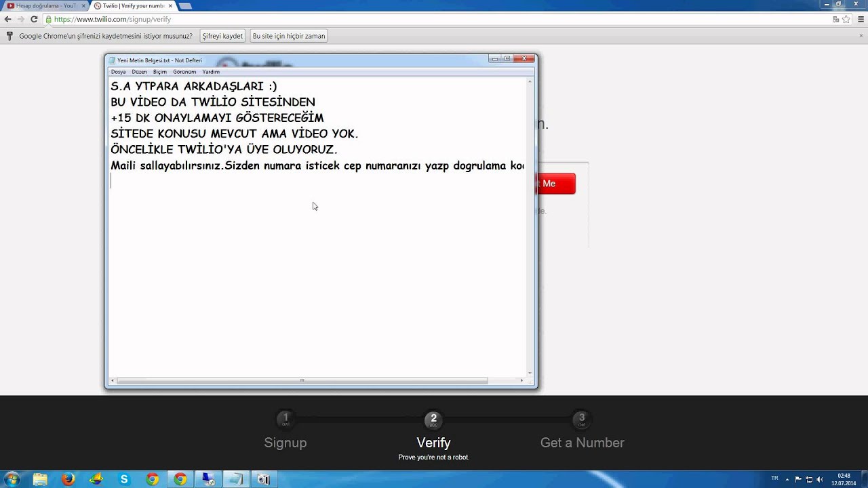This screenshot has width=868, height=488.
Task: Minimize the Notepad window
Action: pos(495,59)
